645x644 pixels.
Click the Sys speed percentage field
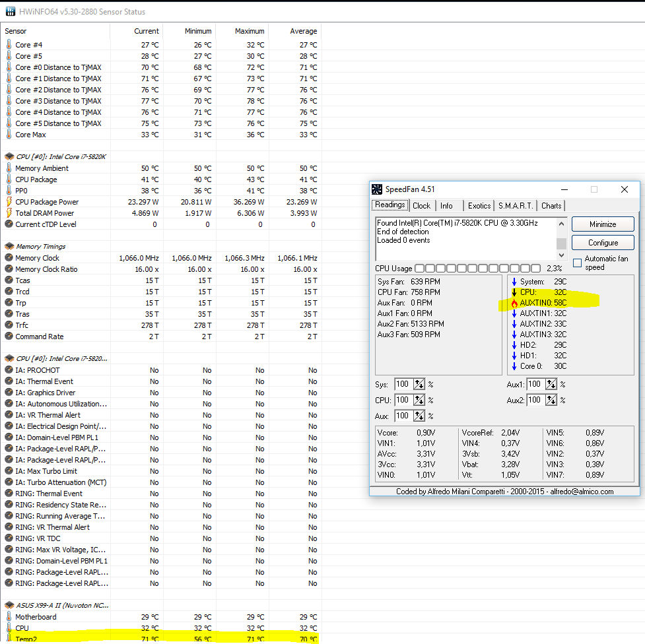(403, 384)
